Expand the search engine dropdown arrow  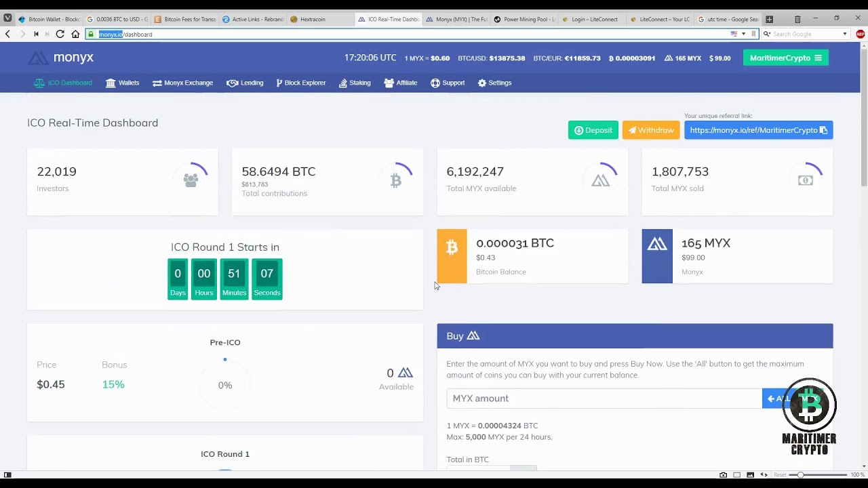click(845, 34)
